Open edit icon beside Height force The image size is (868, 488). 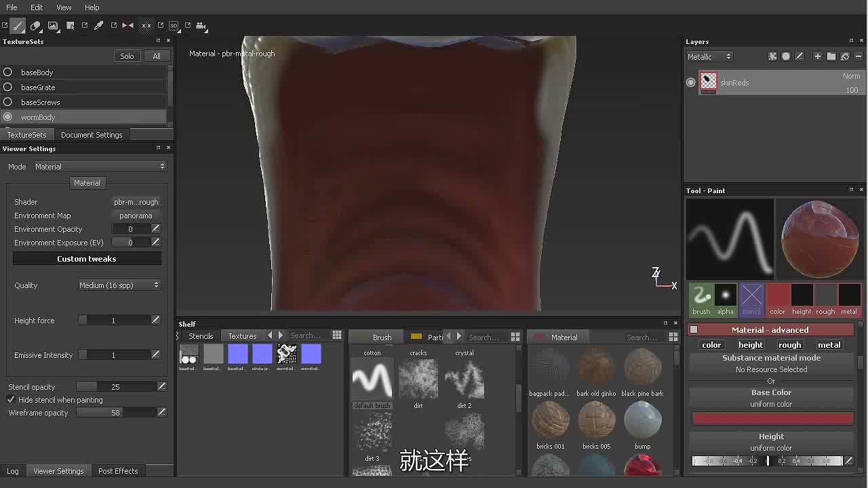tap(156, 320)
